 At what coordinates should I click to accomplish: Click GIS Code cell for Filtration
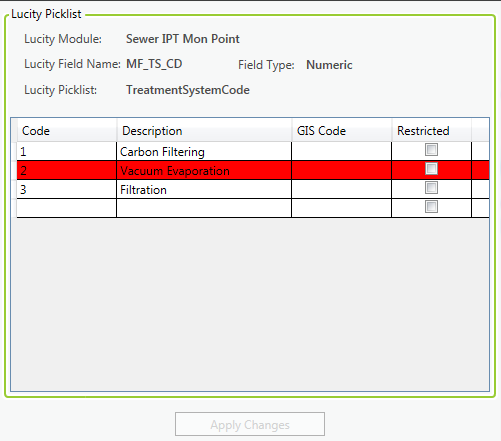pos(341,190)
